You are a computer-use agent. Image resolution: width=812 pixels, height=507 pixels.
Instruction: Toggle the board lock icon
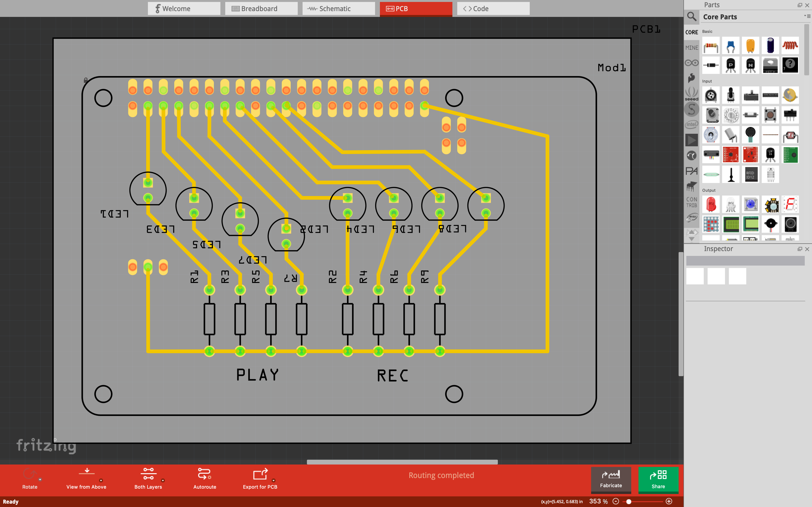pyautogui.click(x=86, y=80)
